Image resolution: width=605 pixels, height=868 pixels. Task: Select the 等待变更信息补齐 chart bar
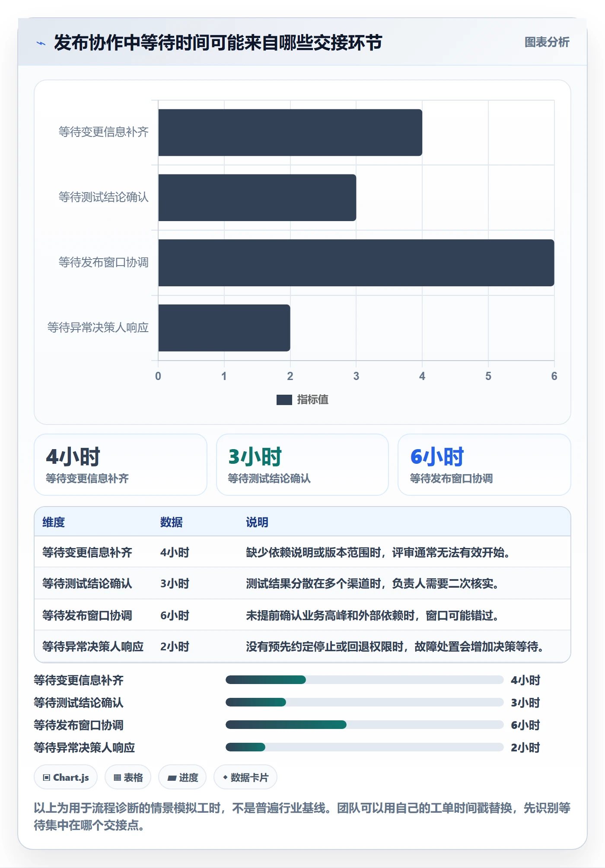pyautogui.click(x=290, y=133)
